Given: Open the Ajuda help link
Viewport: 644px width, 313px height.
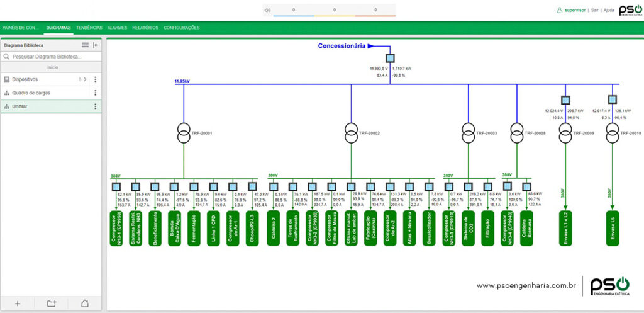Looking at the screenshot, I should [608, 10].
